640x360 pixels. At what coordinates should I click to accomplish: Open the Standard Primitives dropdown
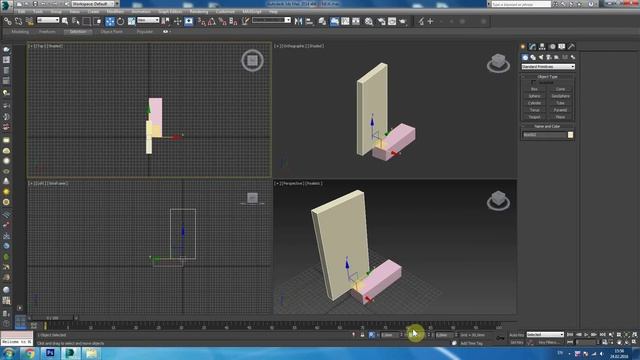click(x=548, y=67)
